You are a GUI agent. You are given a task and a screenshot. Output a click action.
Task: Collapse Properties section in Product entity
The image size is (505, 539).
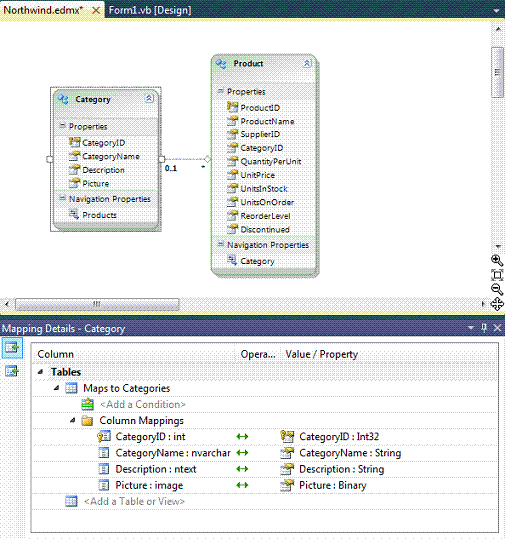click(x=220, y=91)
